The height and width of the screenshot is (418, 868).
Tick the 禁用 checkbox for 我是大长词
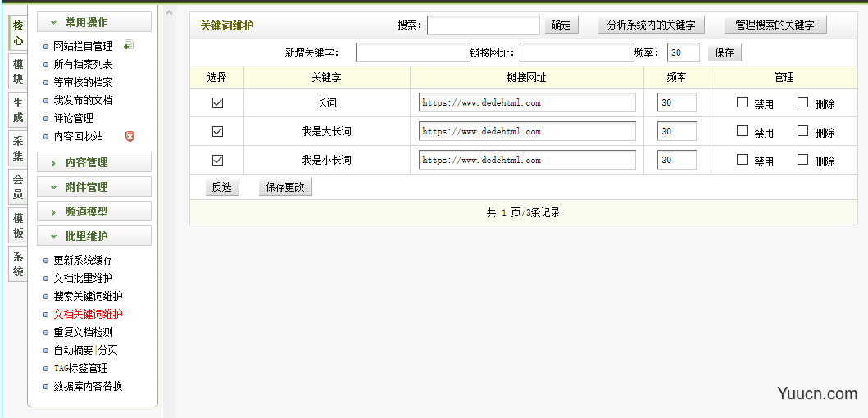pos(742,131)
